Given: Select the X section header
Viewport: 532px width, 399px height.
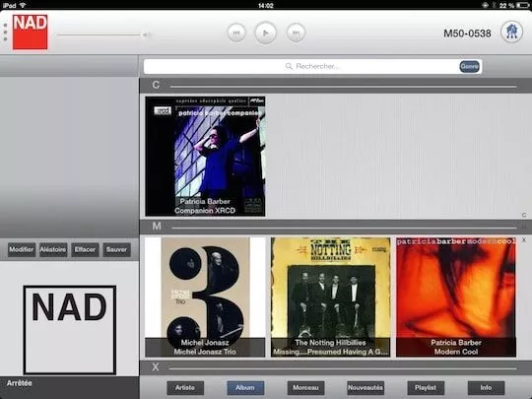Looking at the screenshot, I should pos(336,367).
